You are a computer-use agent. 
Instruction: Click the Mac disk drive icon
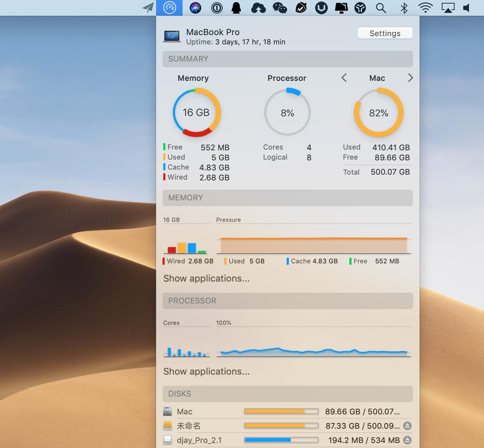[168, 412]
